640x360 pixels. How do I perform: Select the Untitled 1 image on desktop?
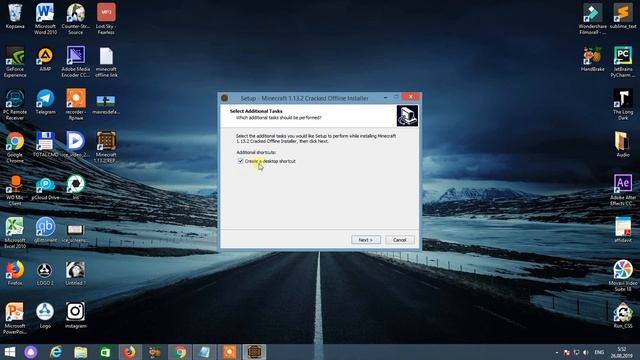pos(76,273)
